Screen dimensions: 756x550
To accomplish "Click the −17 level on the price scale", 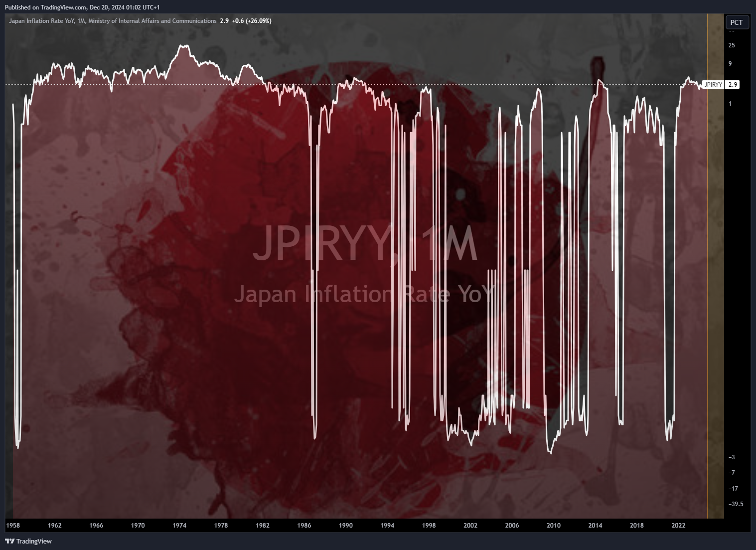I will [733, 489].
